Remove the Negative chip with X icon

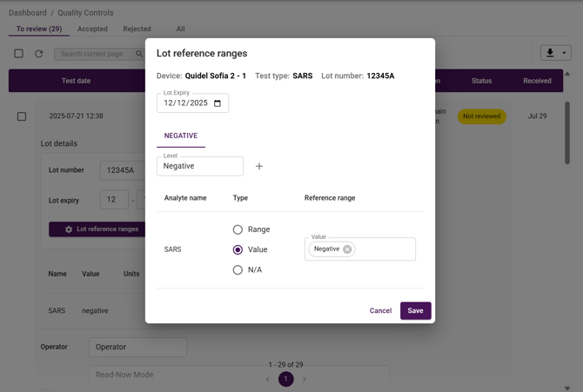click(347, 249)
